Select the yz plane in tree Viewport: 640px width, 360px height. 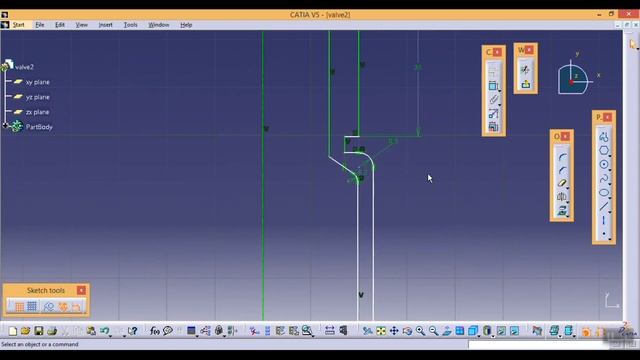pos(38,97)
